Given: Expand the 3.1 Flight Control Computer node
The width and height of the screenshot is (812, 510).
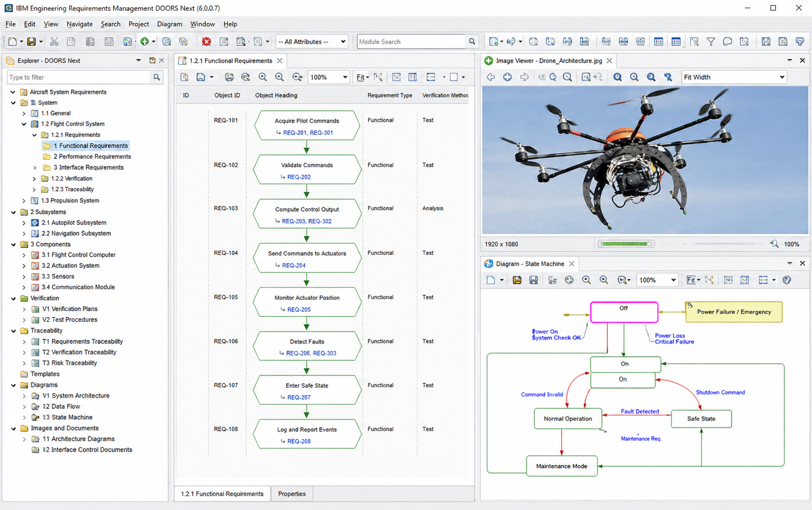Looking at the screenshot, I should 24,255.
